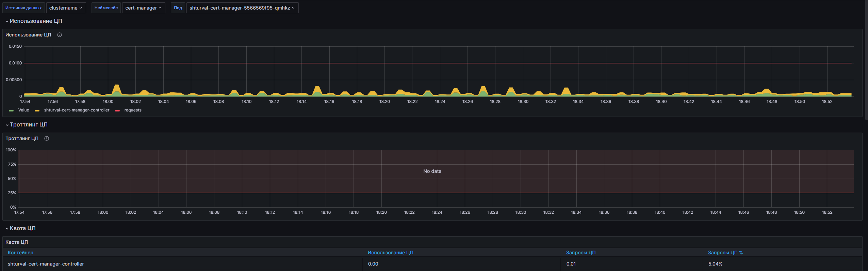Sort table by Контейнер column header
Screen dimensions: 868x271
pyautogui.click(x=20, y=253)
